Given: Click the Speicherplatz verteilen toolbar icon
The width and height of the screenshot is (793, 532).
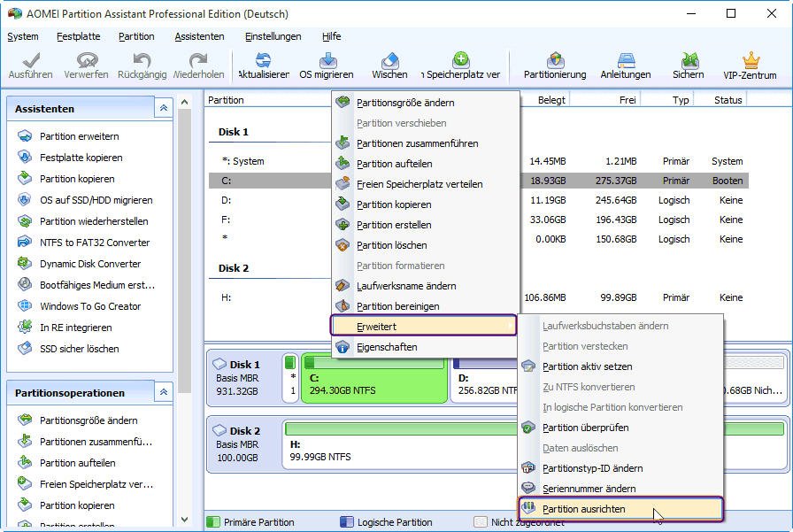Looking at the screenshot, I should [461, 59].
